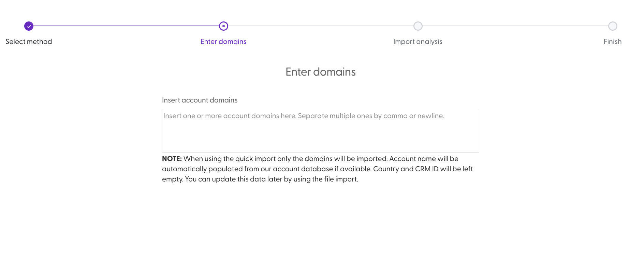
Task: Select the Finish step label
Action: click(613, 42)
